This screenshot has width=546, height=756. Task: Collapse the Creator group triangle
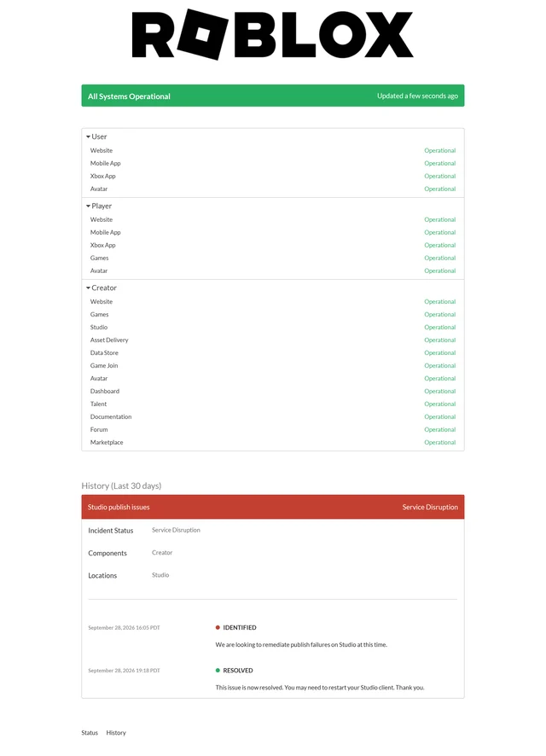click(x=88, y=288)
